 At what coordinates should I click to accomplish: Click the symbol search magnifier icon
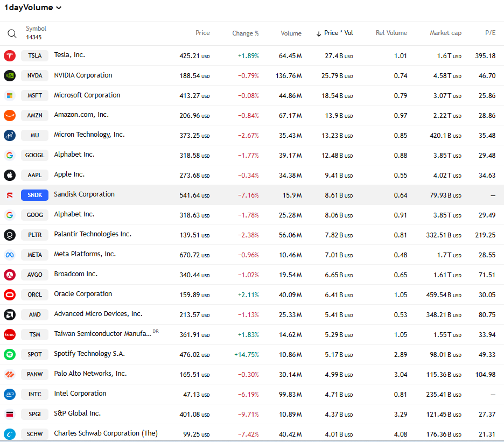12,33
